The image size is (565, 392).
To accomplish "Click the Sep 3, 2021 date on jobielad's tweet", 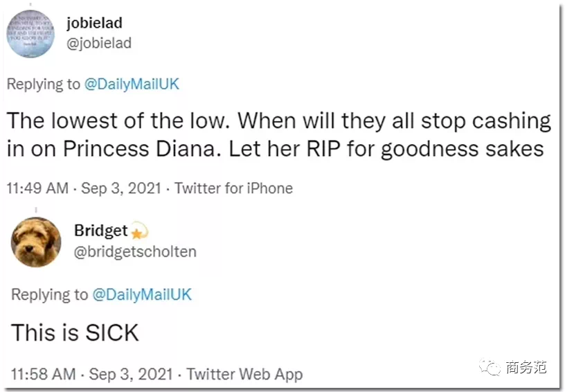I will click(121, 188).
